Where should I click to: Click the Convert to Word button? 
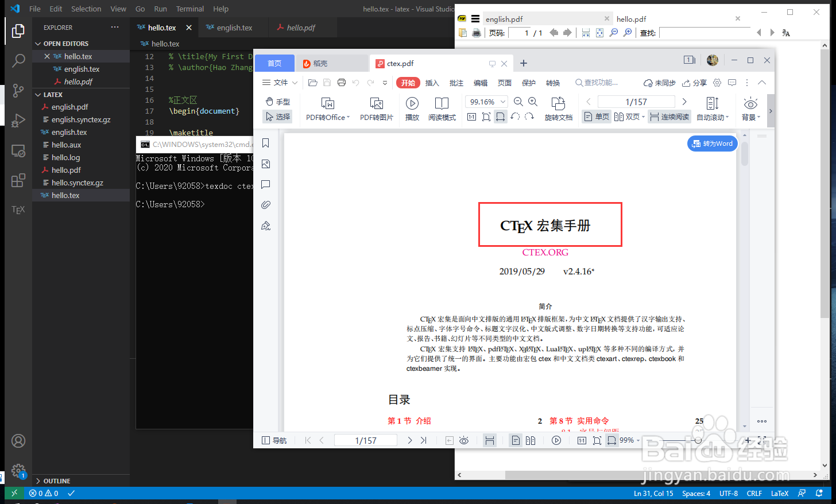click(x=712, y=144)
